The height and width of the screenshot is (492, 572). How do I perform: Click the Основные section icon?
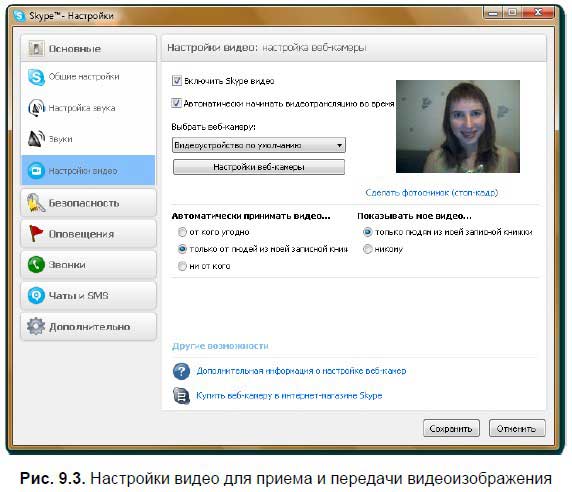36,48
